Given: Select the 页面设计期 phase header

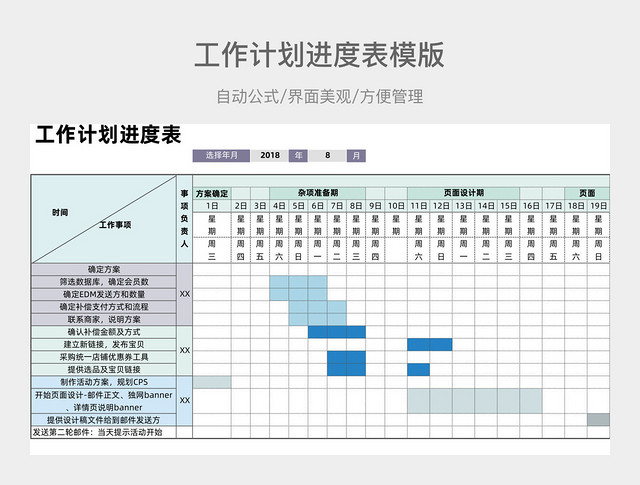Looking at the screenshot, I should tap(463, 193).
